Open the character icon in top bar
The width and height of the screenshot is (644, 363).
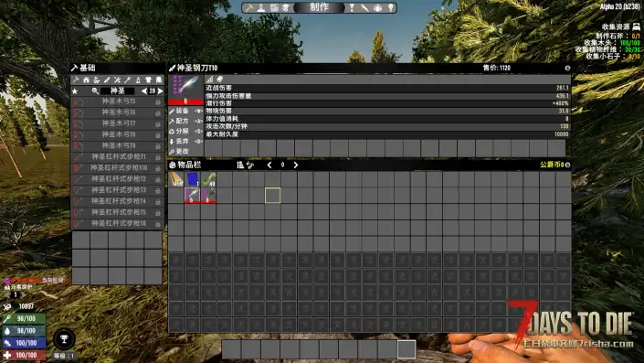click(x=261, y=7)
